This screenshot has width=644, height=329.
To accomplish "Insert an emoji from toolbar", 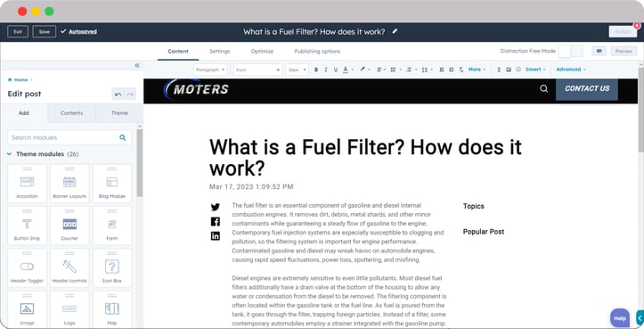I will [x=518, y=70].
